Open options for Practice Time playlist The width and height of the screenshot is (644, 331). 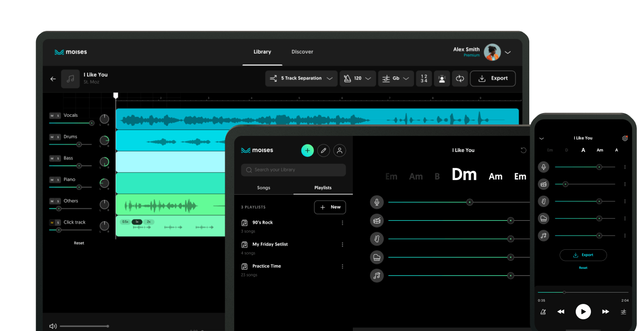coord(342,266)
